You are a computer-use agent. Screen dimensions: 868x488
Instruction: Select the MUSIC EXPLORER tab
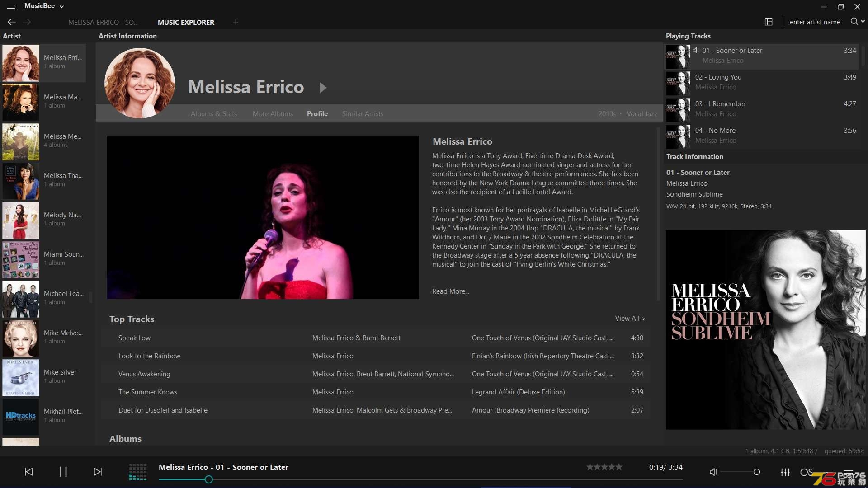(x=186, y=22)
